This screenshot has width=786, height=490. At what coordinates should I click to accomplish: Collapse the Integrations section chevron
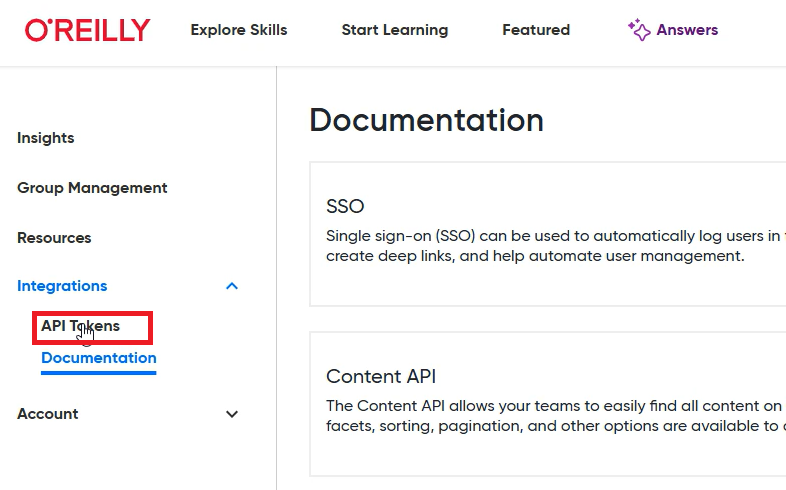[232, 286]
